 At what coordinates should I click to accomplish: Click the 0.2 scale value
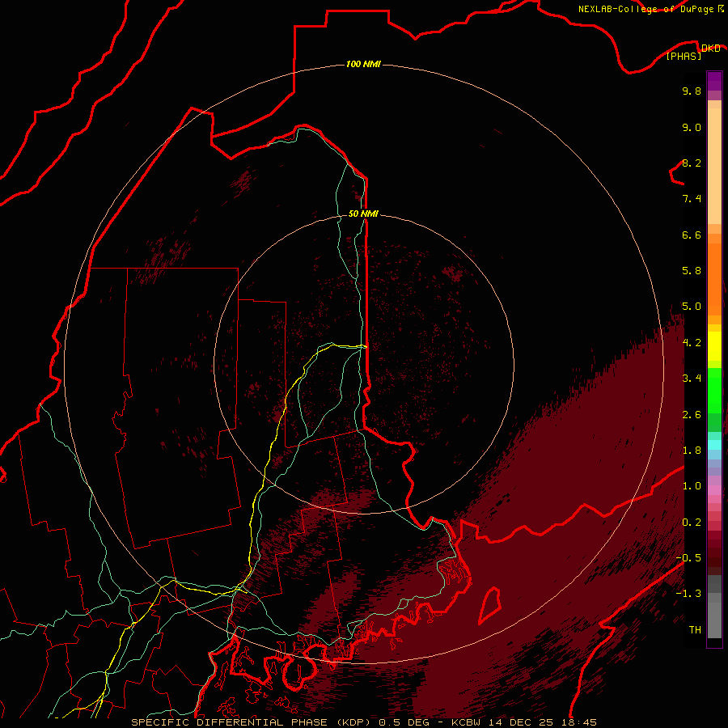[x=692, y=523]
